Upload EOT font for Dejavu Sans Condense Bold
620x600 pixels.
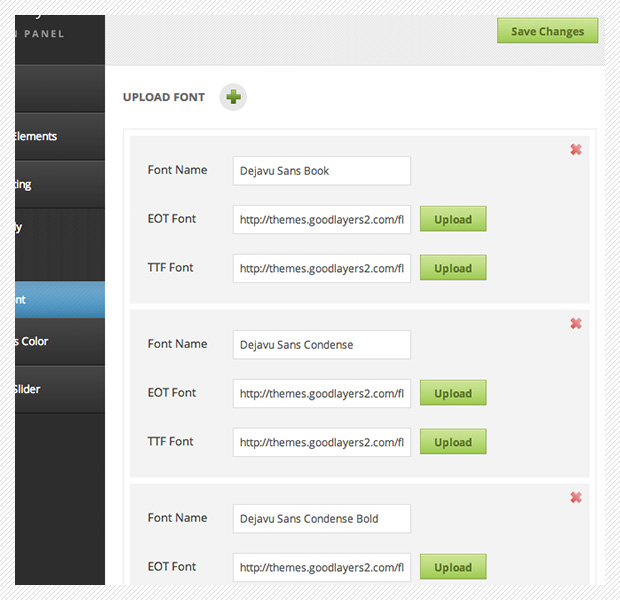click(453, 567)
